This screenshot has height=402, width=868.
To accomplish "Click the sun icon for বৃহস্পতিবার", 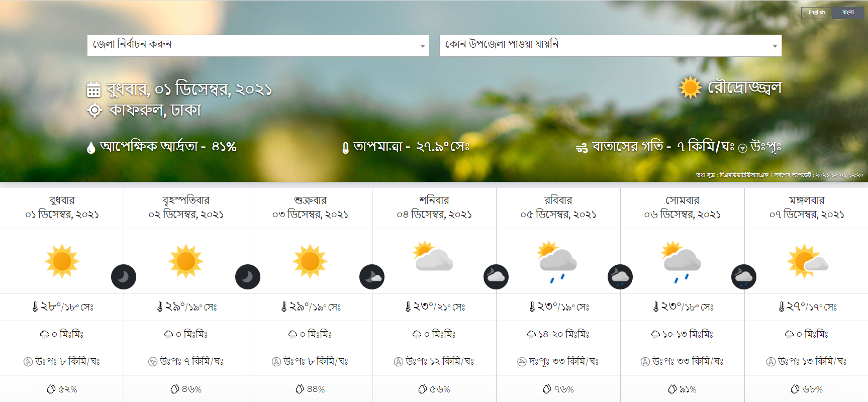I will click(186, 261).
